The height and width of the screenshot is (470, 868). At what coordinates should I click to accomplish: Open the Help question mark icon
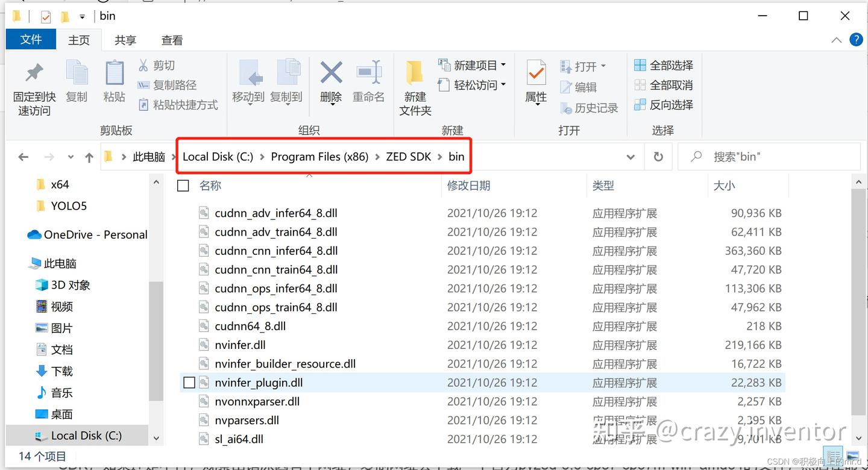click(x=856, y=40)
